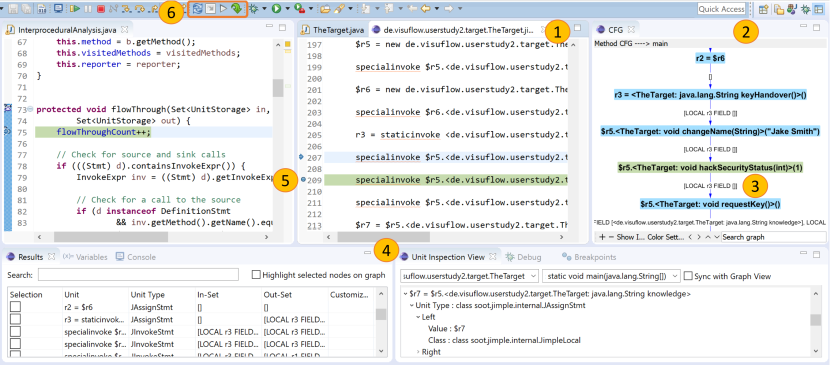Click the Search graph input field
Viewport: 830px width, 365px height.
[x=773, y=237]
